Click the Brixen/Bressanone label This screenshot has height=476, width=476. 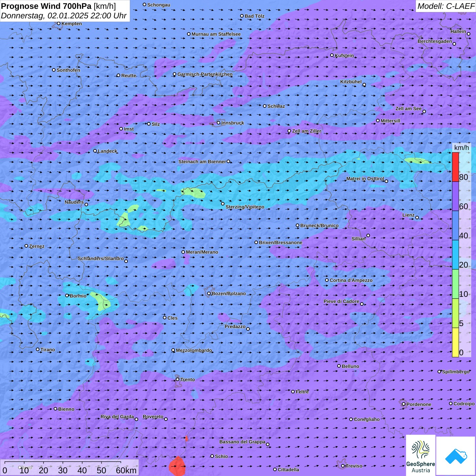click(x=280, y=242)
